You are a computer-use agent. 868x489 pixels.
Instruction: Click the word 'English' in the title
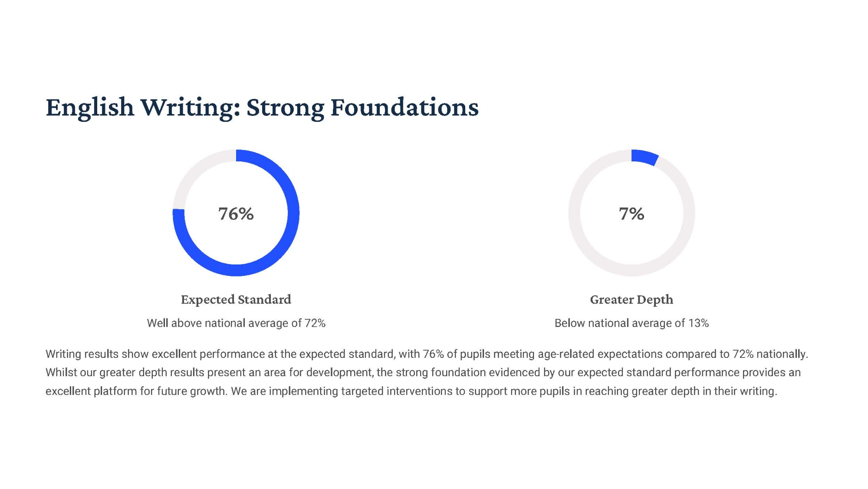[90, 107]
